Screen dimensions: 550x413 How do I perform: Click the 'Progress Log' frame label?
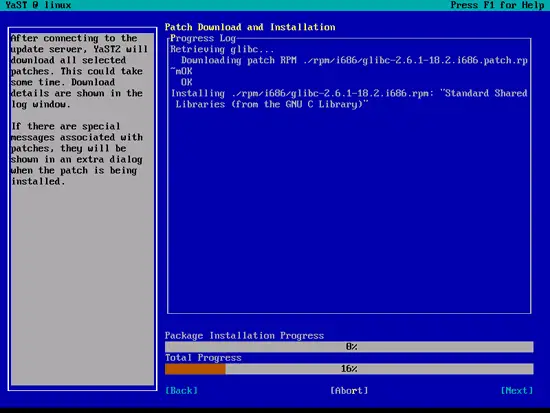click(203, 38)
